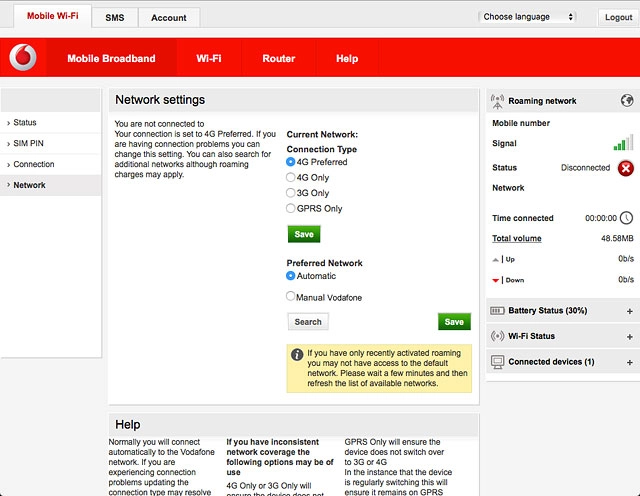Screen dimensions: 640x496
Task: Click the Logout button
Action: click(x=618, y=17)
